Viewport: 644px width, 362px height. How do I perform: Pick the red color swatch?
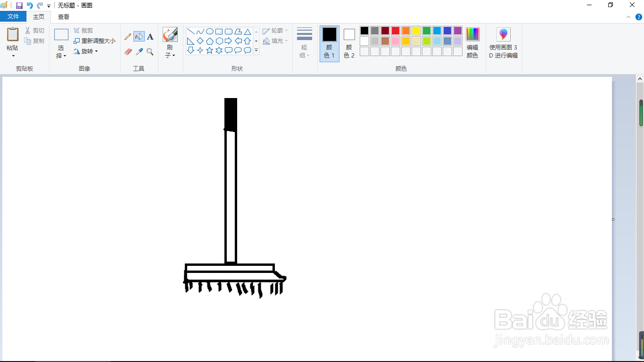coord(396,31)
